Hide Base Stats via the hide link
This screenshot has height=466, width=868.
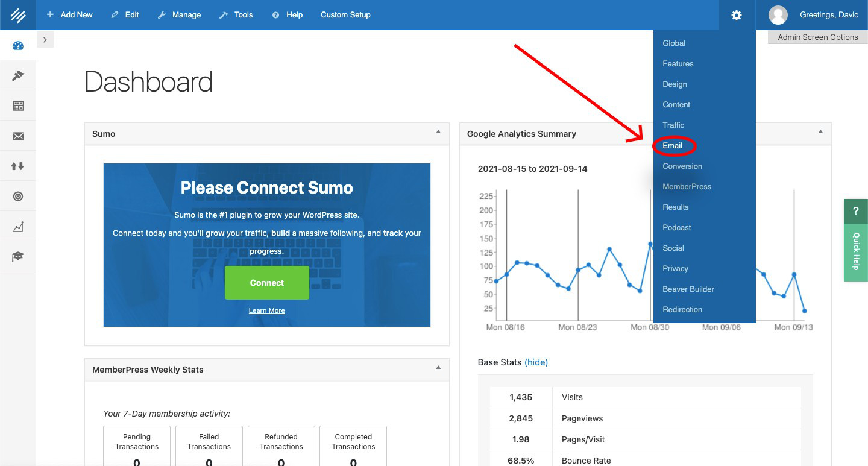point(536,362)
